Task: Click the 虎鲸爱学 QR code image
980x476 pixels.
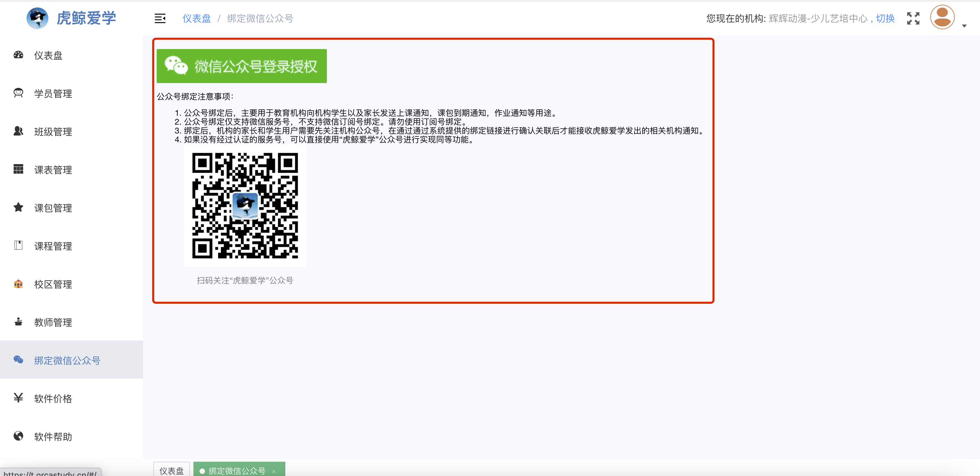Action: pyautogui.click(x=245, y=205)
